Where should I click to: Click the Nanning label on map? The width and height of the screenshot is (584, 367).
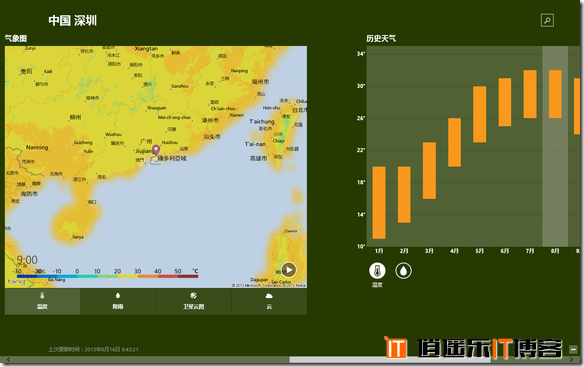(37, 147)
